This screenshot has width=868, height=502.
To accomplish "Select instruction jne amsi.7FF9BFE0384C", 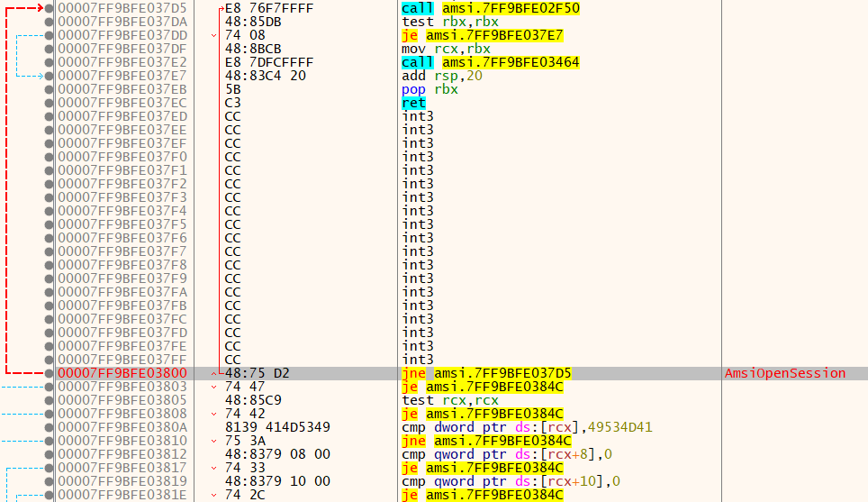I will tap(486, 441).
